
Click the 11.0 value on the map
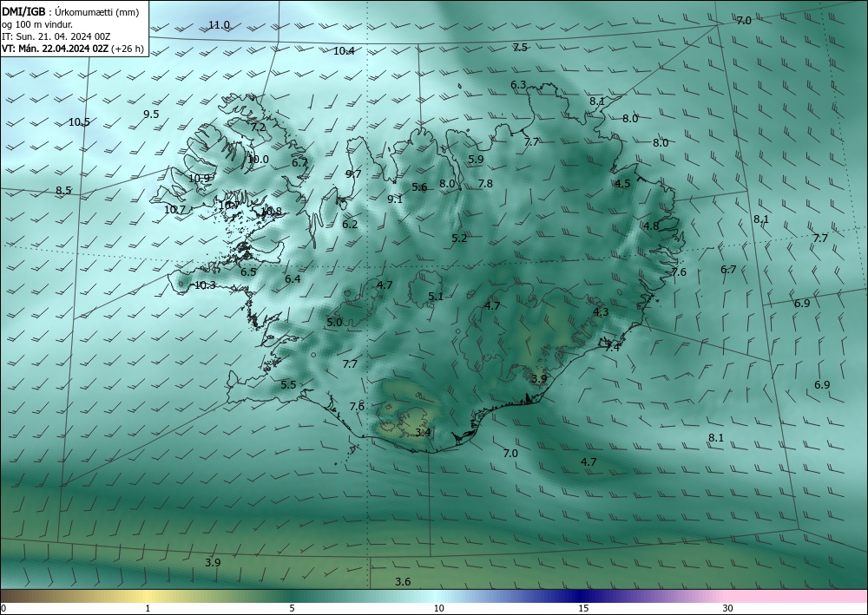tap(219, 25)
